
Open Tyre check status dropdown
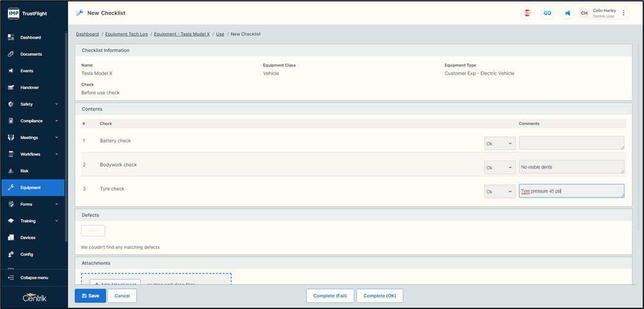(x=500, y=191)
